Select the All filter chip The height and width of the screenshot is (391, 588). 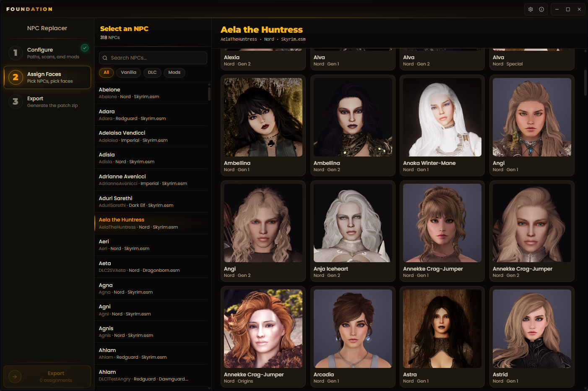click(107, 73)
